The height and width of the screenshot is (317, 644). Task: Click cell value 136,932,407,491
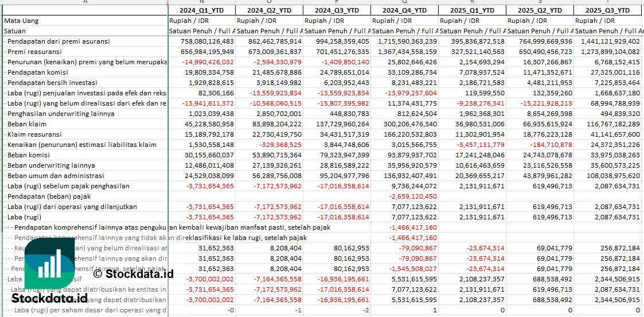[x=410, y=176]
